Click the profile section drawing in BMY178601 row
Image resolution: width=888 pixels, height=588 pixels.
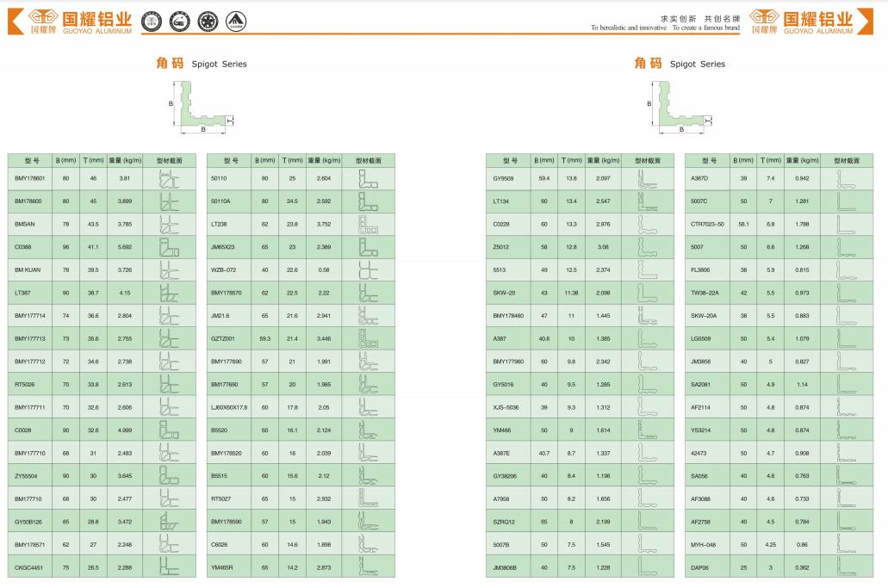(x=169, y=178)
